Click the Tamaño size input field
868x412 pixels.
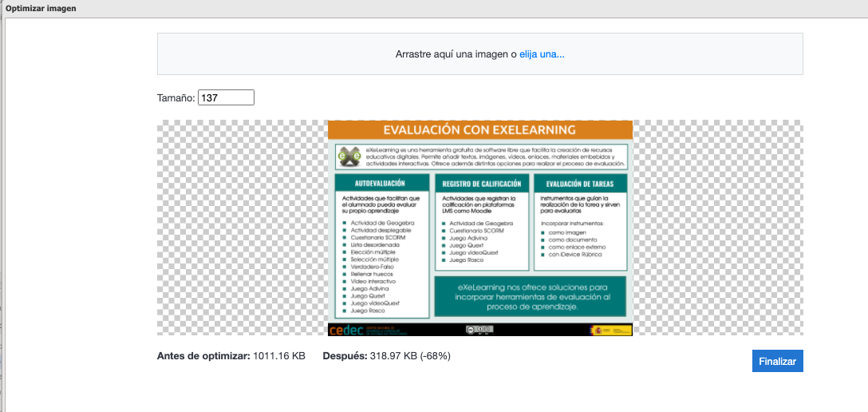coord(226,97)
